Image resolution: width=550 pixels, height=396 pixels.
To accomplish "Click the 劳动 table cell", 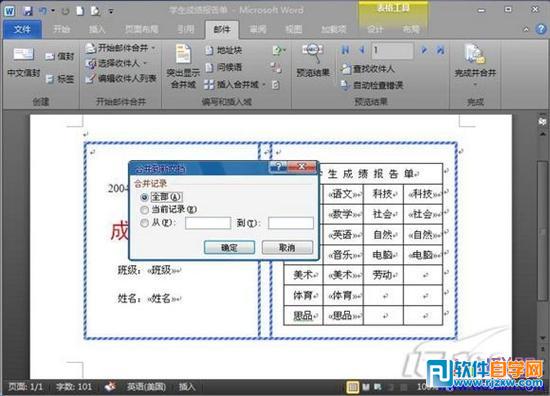I will [383, 275].
